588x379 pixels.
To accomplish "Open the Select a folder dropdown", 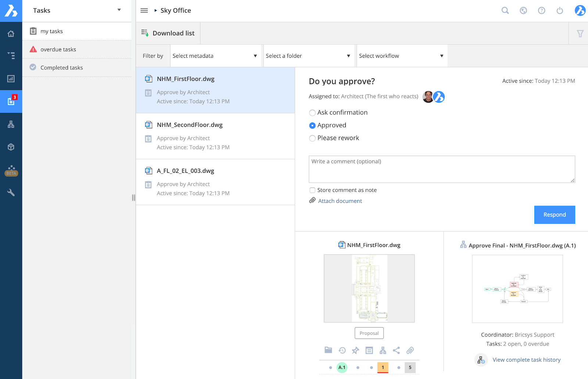I will point(309,56).
